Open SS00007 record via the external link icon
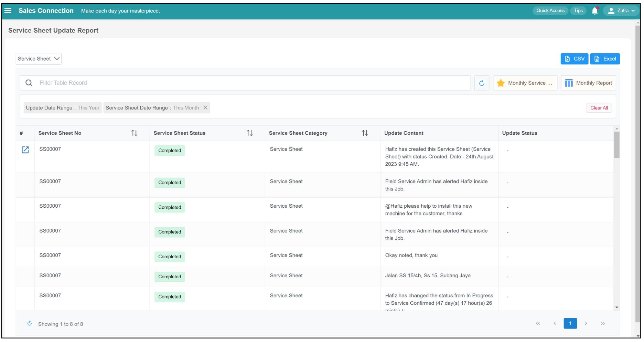644x342 pixels. click(25, 150)
